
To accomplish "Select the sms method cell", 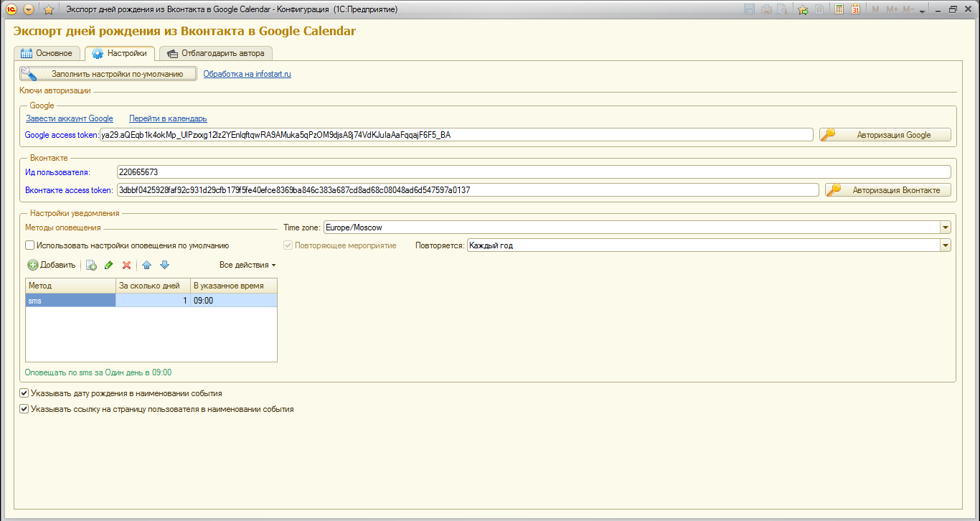I will (70, 301).
